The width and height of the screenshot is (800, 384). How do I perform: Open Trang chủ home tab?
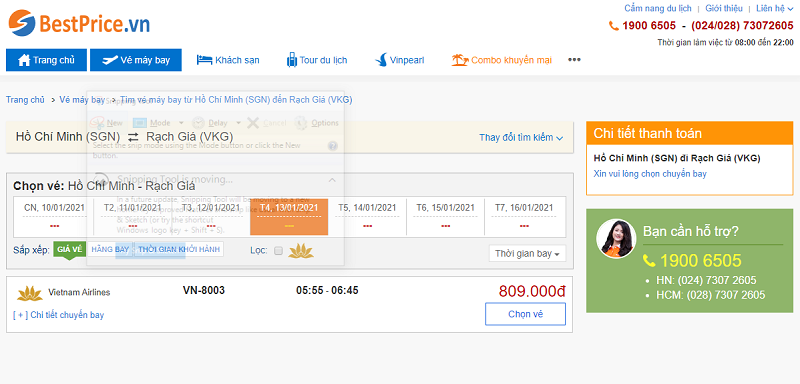46,60
